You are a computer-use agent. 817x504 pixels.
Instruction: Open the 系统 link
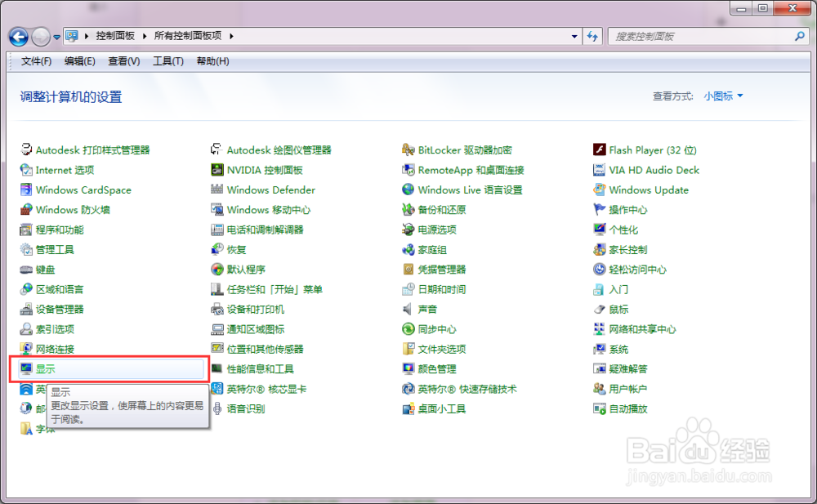618,349
